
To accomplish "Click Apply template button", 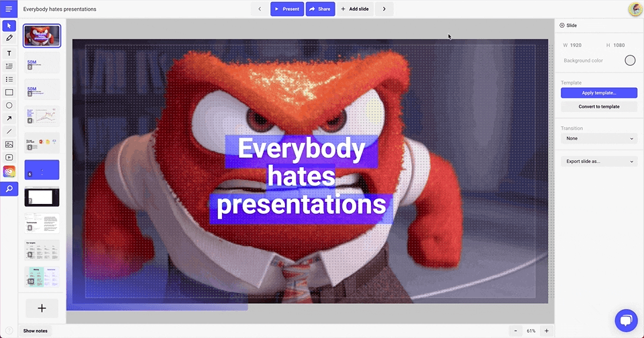I will [599, 93].
